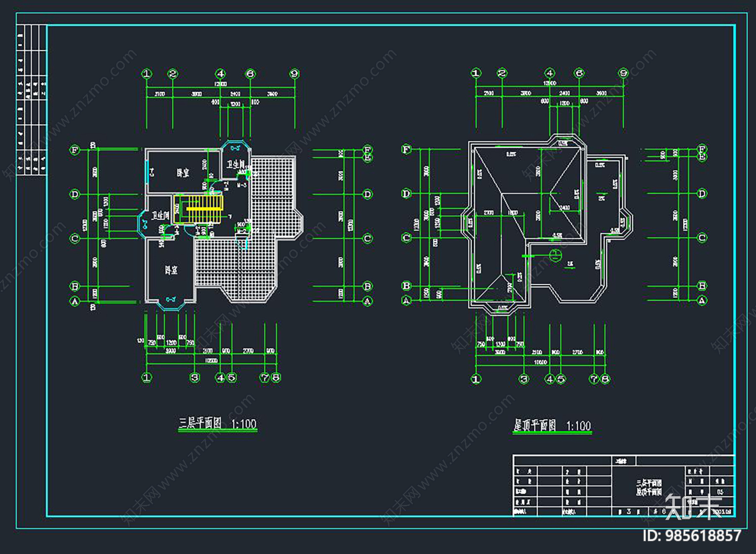Select axis bubble 6 above the roof plan
Image resolution: width=756 pixels, height=554 pixels.
pos(579,73)
